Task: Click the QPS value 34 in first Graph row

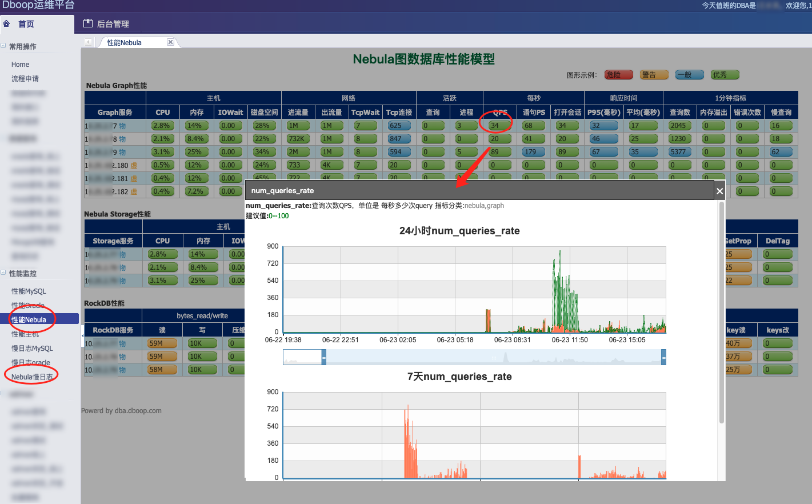Action: tap(500, 126)
